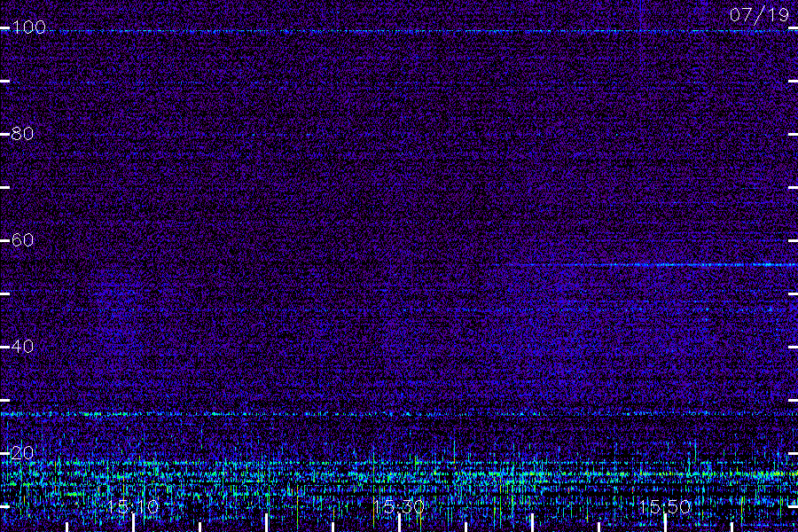
Task: Click the 40 frequency axis label
Action: click(x=22, y=346)
